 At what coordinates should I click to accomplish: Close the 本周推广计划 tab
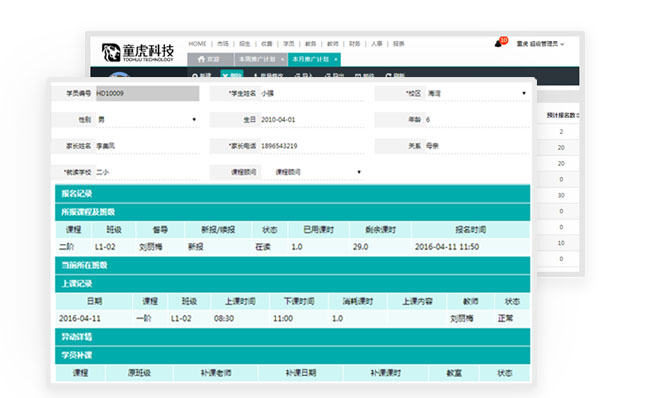[x=282, y=60]
